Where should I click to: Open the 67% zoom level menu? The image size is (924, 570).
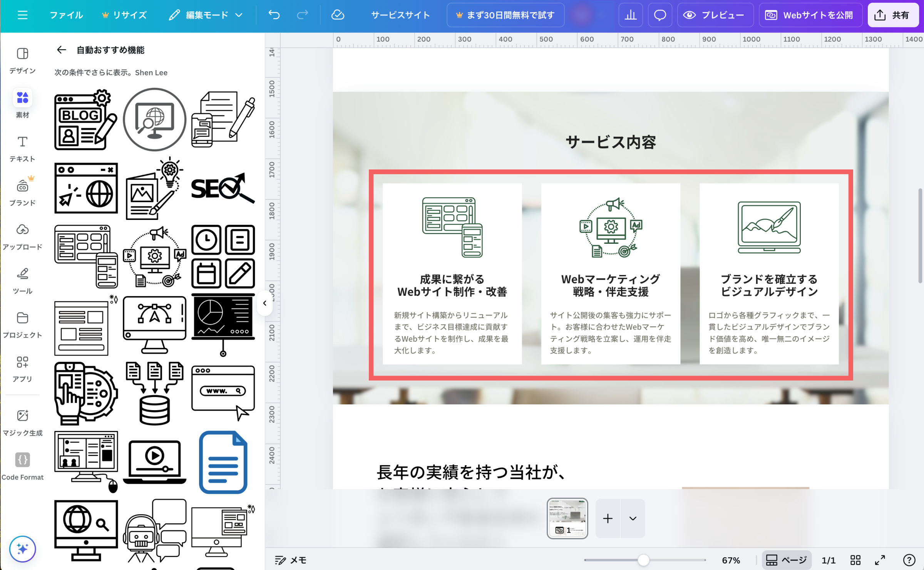click(x=731, y=560)
